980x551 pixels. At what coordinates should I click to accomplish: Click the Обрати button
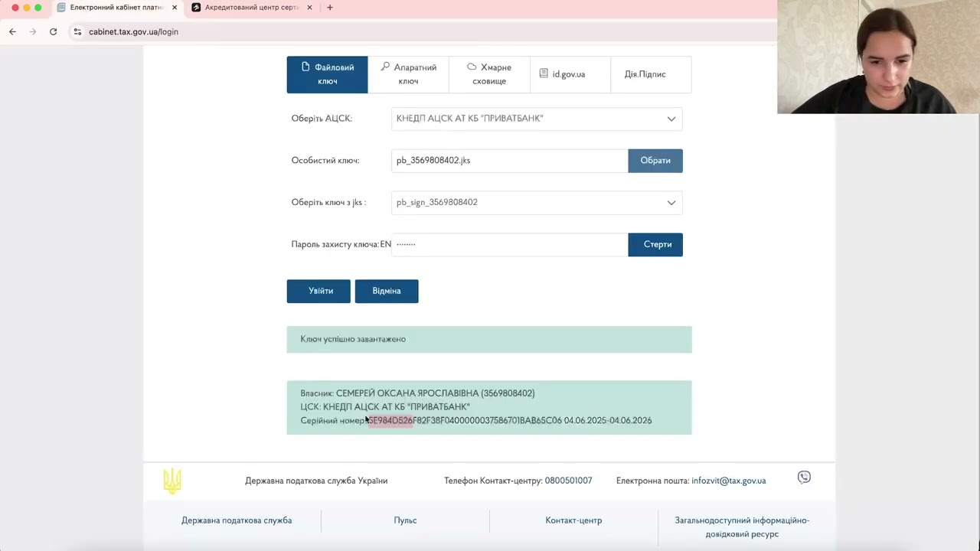[655, 161]
